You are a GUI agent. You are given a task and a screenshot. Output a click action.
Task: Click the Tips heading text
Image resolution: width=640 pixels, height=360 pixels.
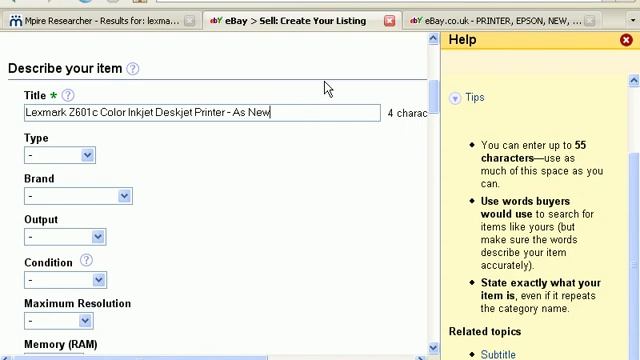point(475,98)
